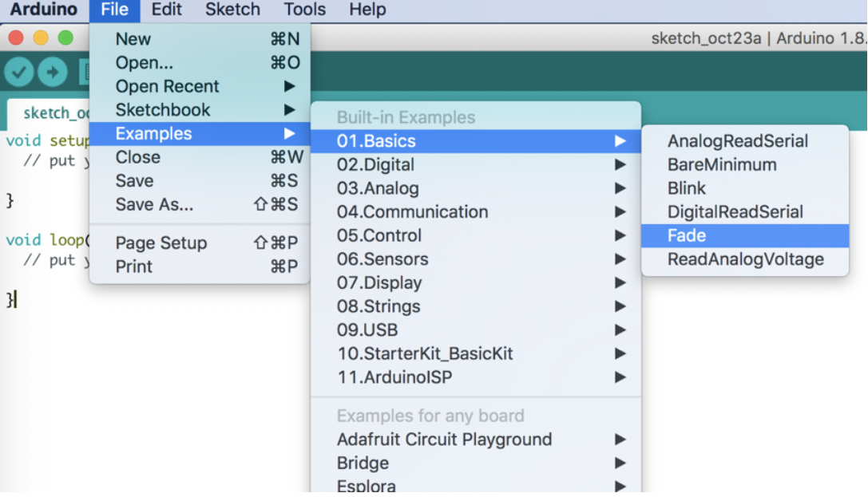Click the 'void loop' line in editor
868x497 pixels.
click(x=48, y=240)
